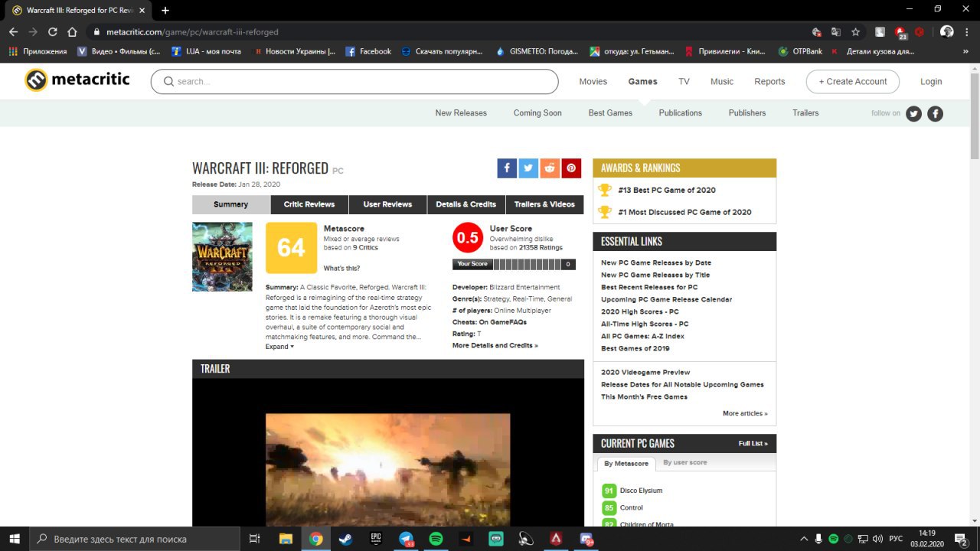Open Task View on the taskbar
This screenshot has width=980, height=551.
click(255, 539)
